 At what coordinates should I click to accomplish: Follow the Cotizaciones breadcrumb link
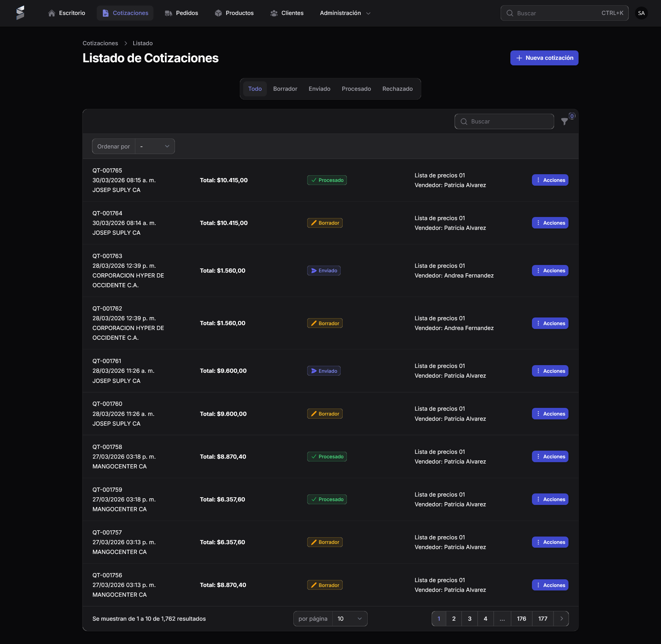click(x=100, y=43)
